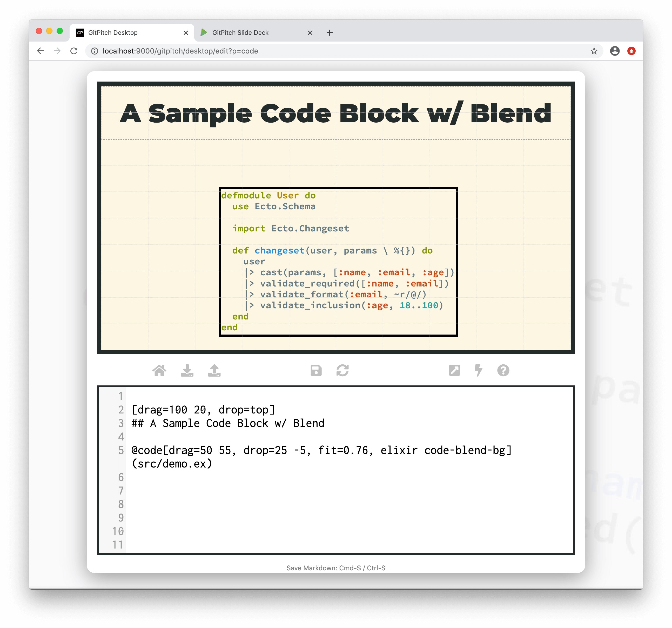Click the cast(params line in preview

point(349,272)
